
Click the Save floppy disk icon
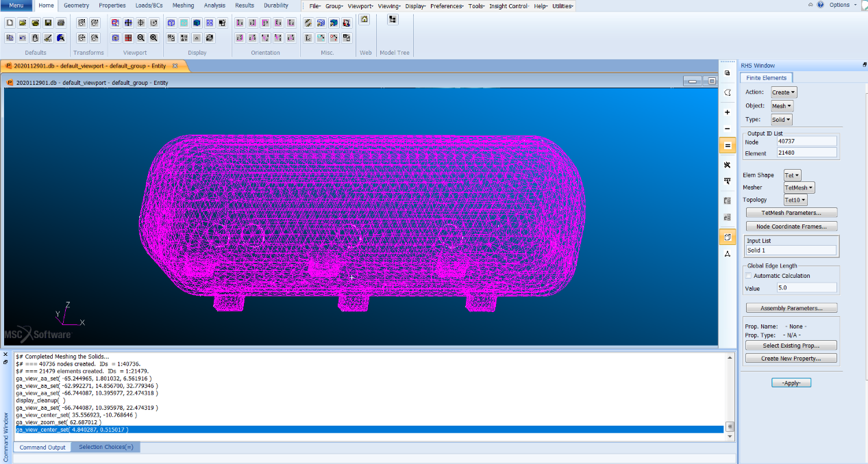click(x=48, y=23)
